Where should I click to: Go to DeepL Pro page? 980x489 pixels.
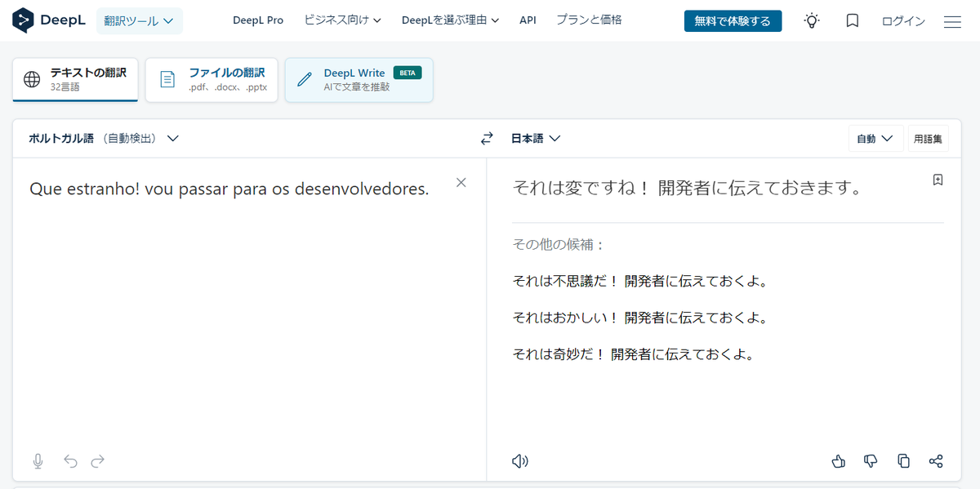[x=258, y=20]
